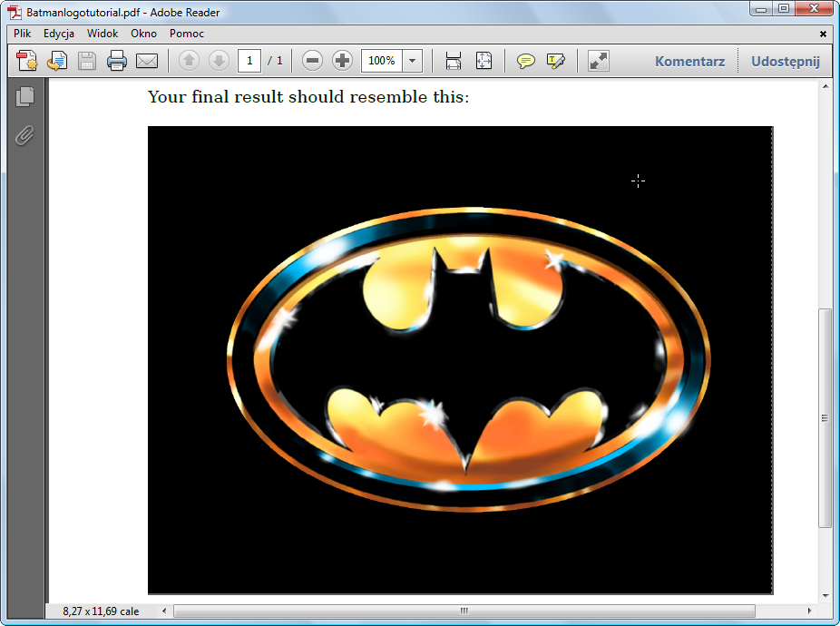Minimize the Adobe Reader window
The image size is (840, 626).
(x=761, y=9)
